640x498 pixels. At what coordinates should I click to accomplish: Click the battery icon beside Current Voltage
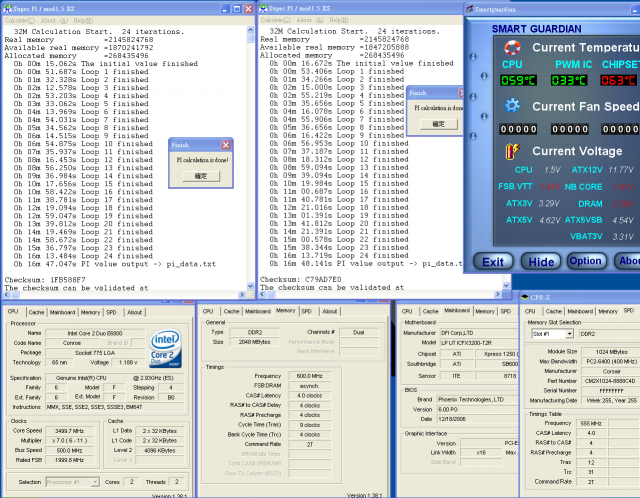click(x=512, y=151)
